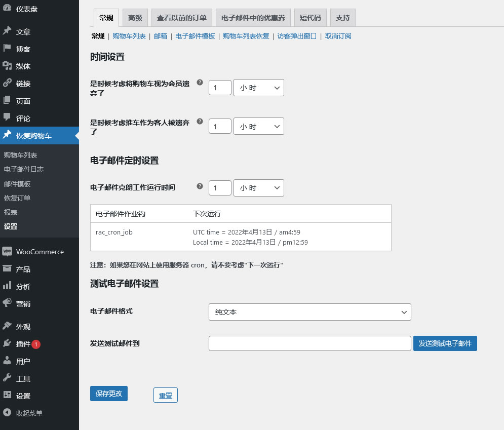Click the 外观 paintbrush icon
This screenshot has height=430, width=504.
7,326
